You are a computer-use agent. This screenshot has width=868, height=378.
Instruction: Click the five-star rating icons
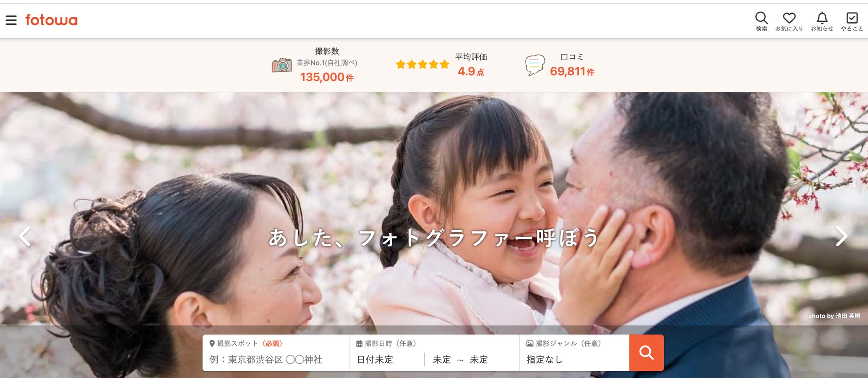[x=422, y=64]
